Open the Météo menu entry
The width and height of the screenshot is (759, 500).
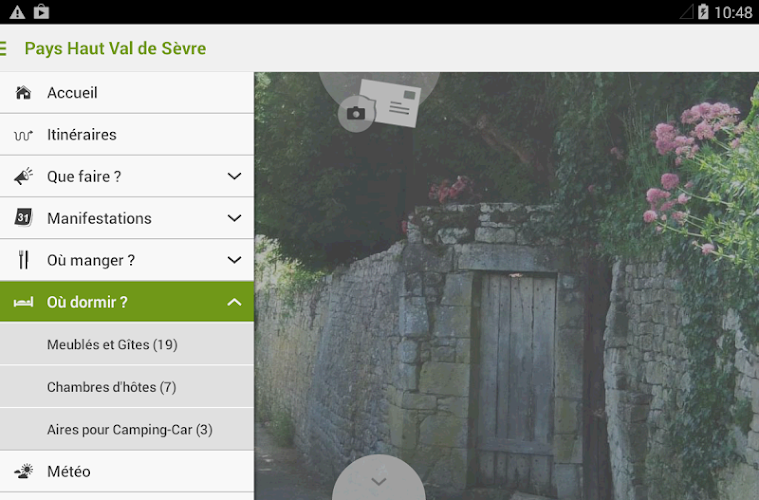tap(127, 471)
